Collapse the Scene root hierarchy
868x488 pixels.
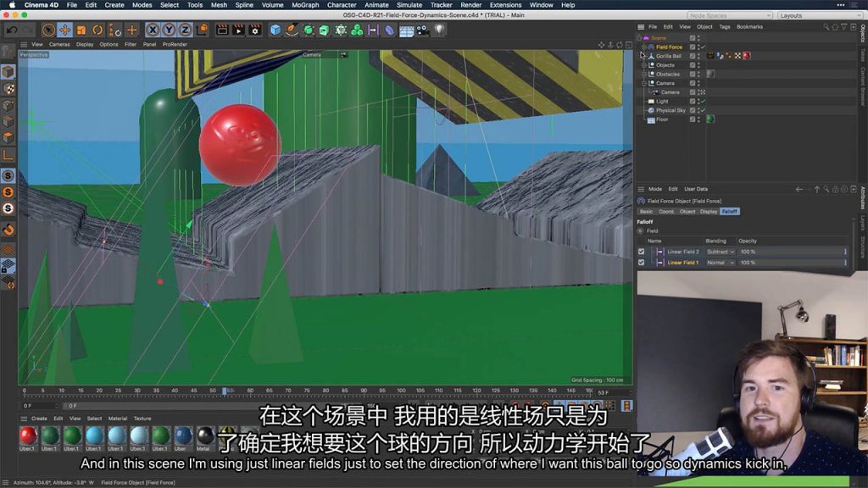(639, 38)
